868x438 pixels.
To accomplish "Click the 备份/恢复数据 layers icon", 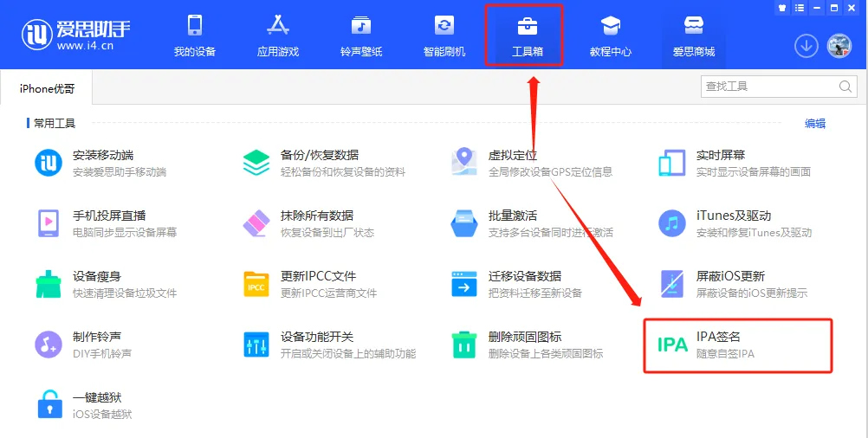I will 256,163.
